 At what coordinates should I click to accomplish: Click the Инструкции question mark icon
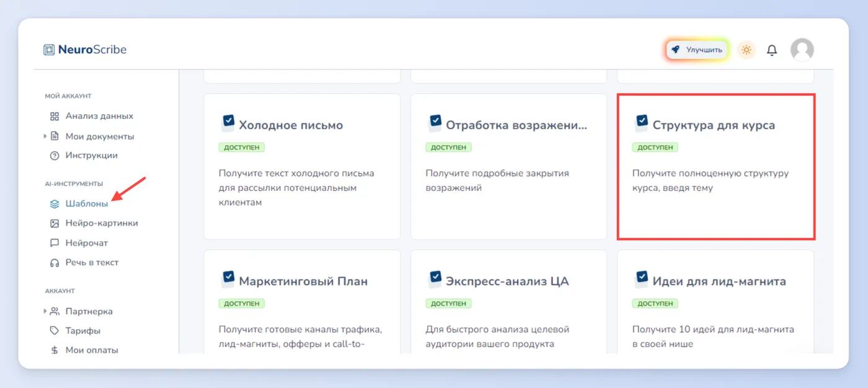[x=55, y=156]
